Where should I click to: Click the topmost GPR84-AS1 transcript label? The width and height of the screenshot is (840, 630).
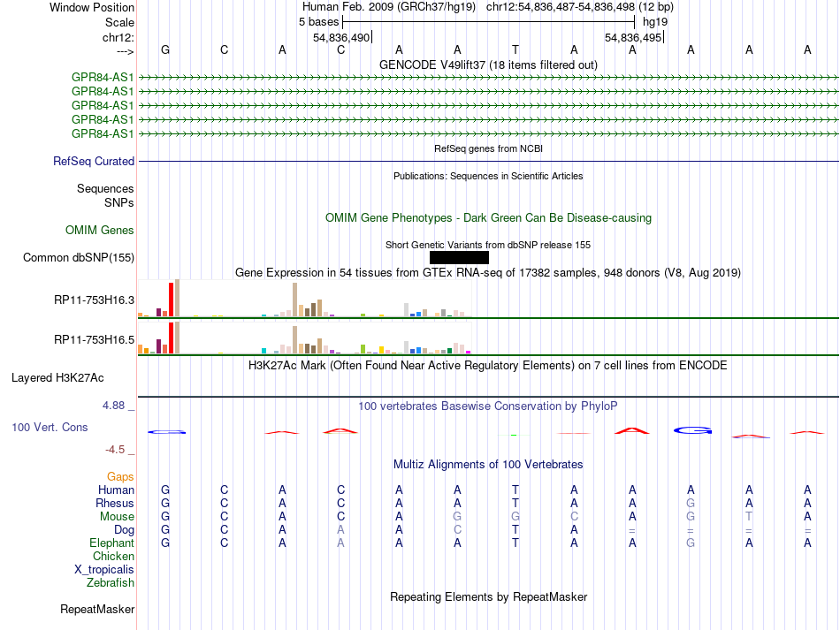click(x=103, y=77)
